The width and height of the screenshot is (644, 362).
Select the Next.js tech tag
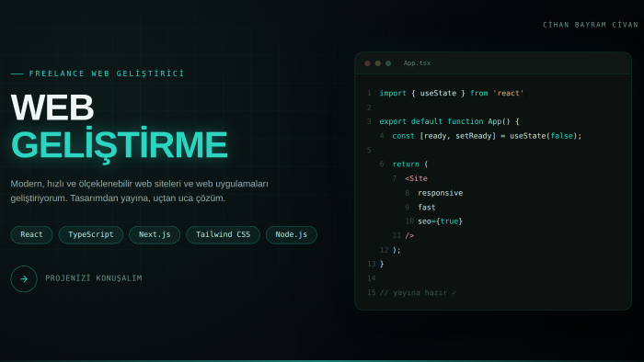155,235
